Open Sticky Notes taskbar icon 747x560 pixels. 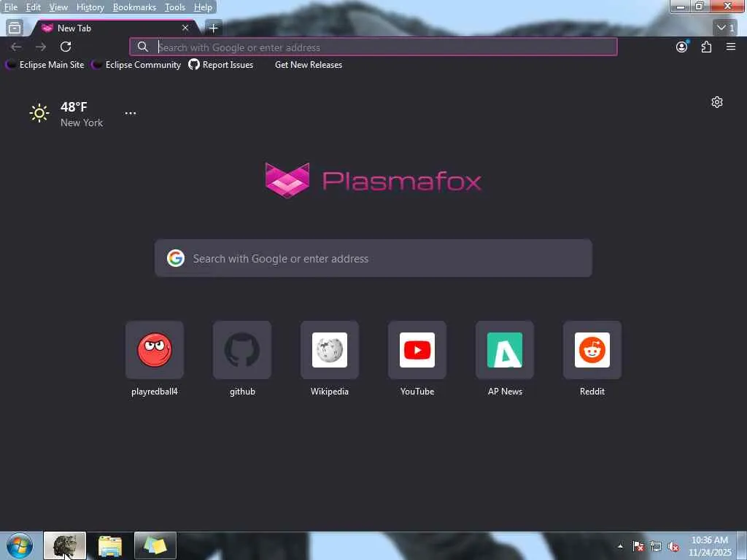[155, 545]
